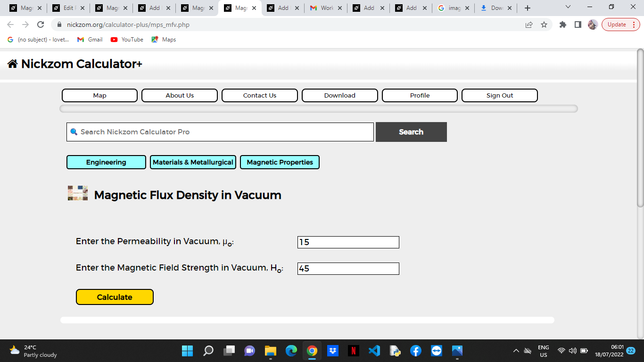Image resolution: width=644 pixels, height=362 pixels.
Task: Open the Python file icon on taskbar
Action: click(395, 351)
